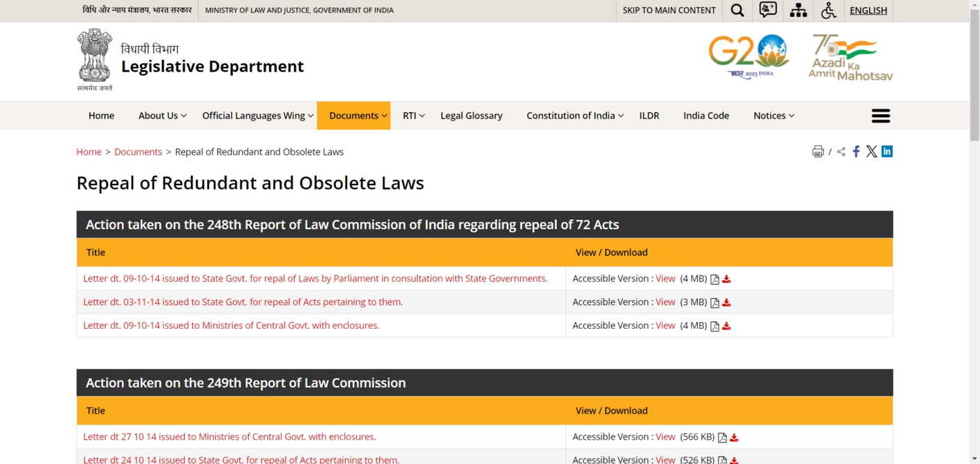The image size is (980, 464).
Task: Open India Code menu item
Action: (705, 116)
